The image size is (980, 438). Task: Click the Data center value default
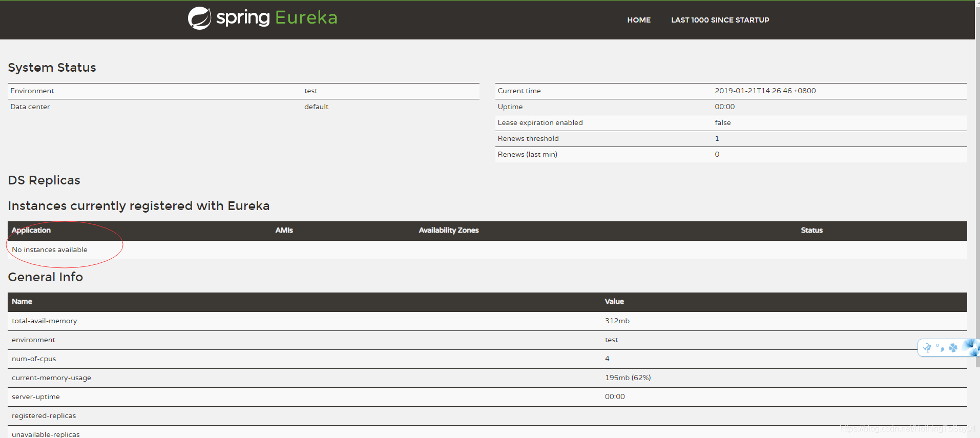pos(316,107)
